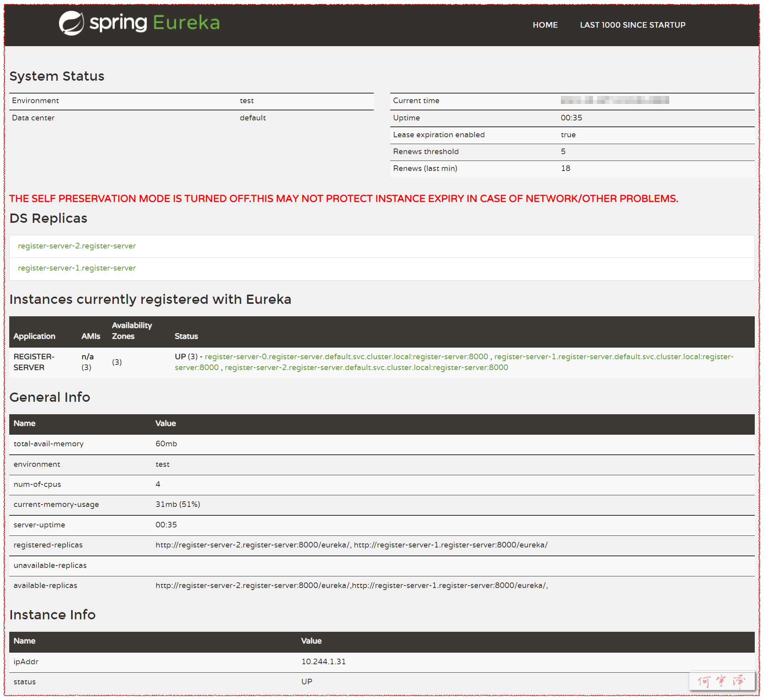Click the Instance Info heading
The height and width of the screenshot is (700, 764).
[52, 615]
